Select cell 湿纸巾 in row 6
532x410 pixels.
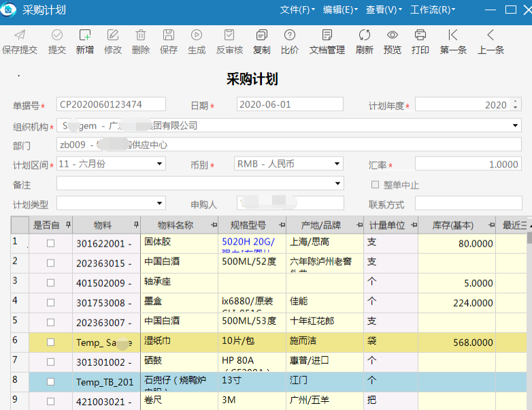(179, 342)
